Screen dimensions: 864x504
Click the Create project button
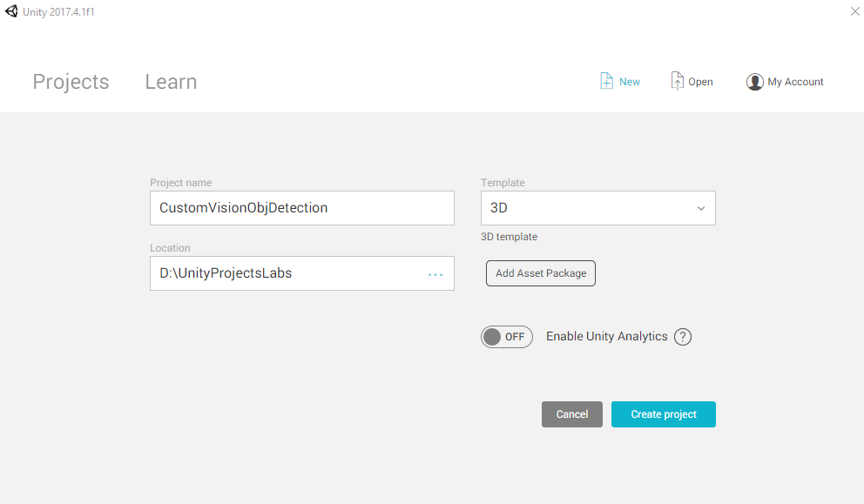[x=663, y=413]
